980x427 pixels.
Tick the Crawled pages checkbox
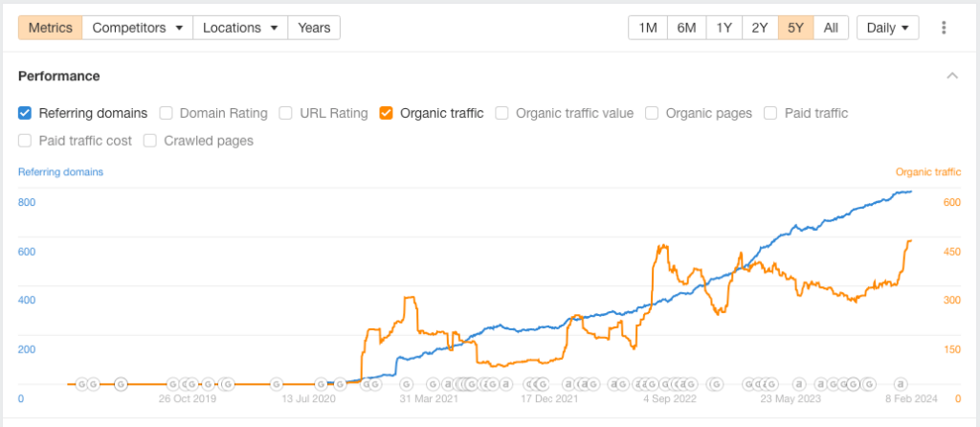pyautogui.click(x=150, y=141)
